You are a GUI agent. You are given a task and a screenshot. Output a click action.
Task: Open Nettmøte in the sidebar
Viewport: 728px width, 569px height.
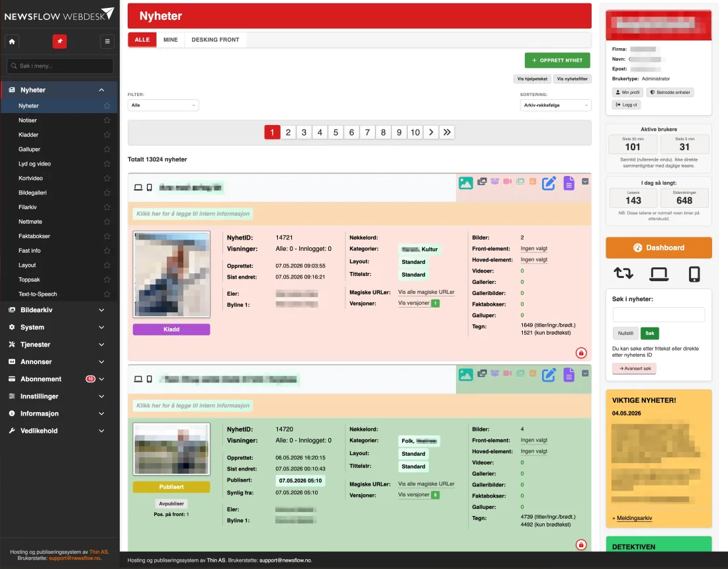click(x=30, y=222)
